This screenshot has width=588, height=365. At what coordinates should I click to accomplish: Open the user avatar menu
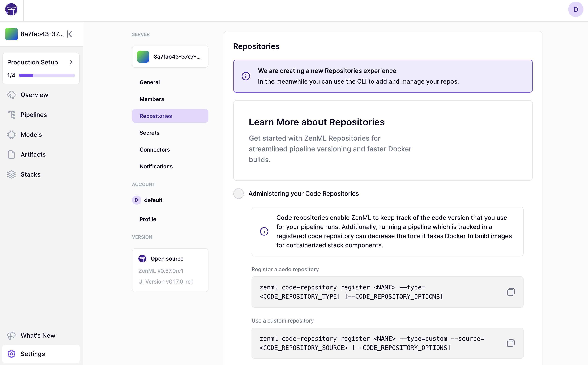click(x=575, y=10)
